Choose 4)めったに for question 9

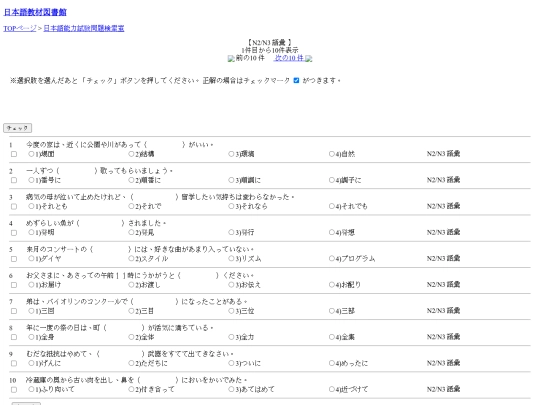pos(332,363)
